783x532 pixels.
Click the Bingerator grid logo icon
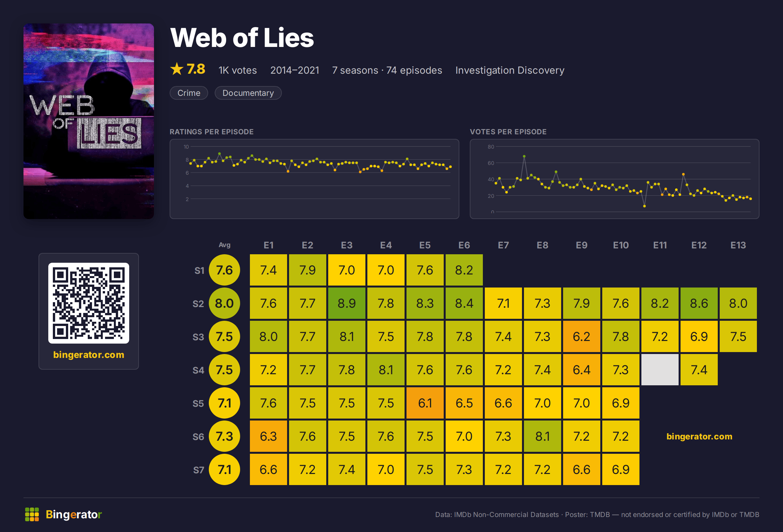(32, 514)
